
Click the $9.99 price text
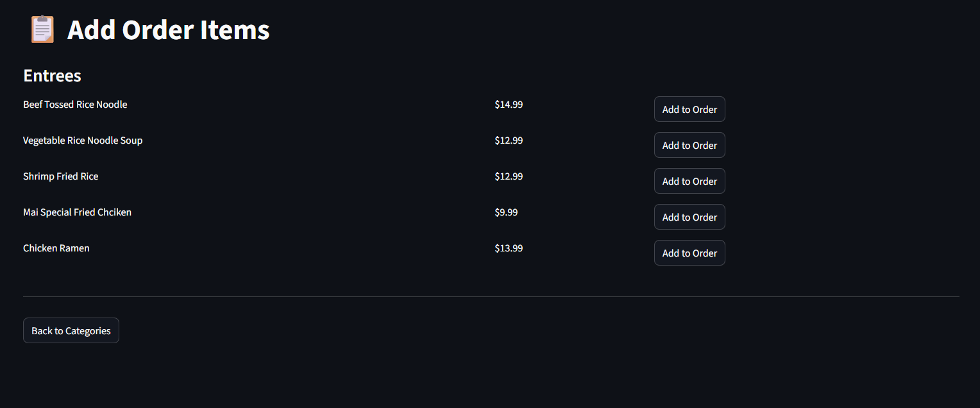506,212
